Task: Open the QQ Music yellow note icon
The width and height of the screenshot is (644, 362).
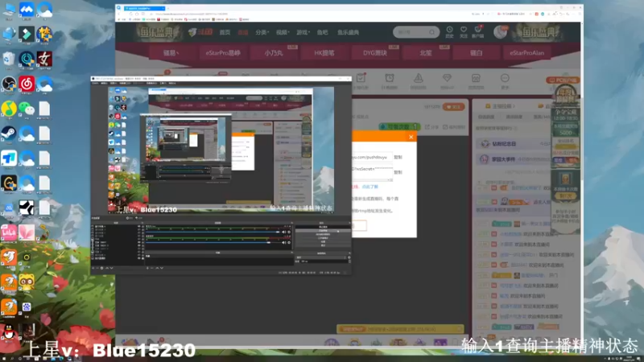Action: [9, 109]
